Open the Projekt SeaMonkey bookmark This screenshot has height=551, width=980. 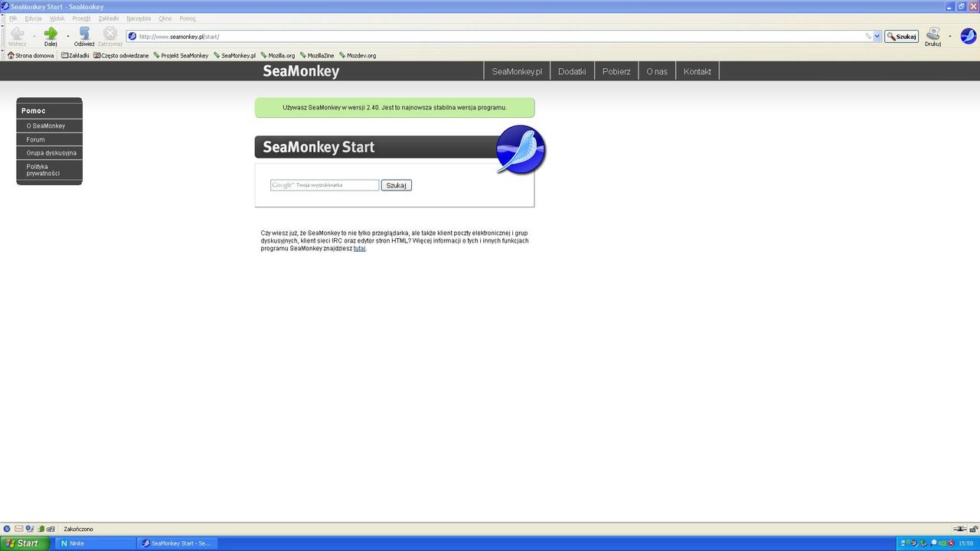(181, 55)
